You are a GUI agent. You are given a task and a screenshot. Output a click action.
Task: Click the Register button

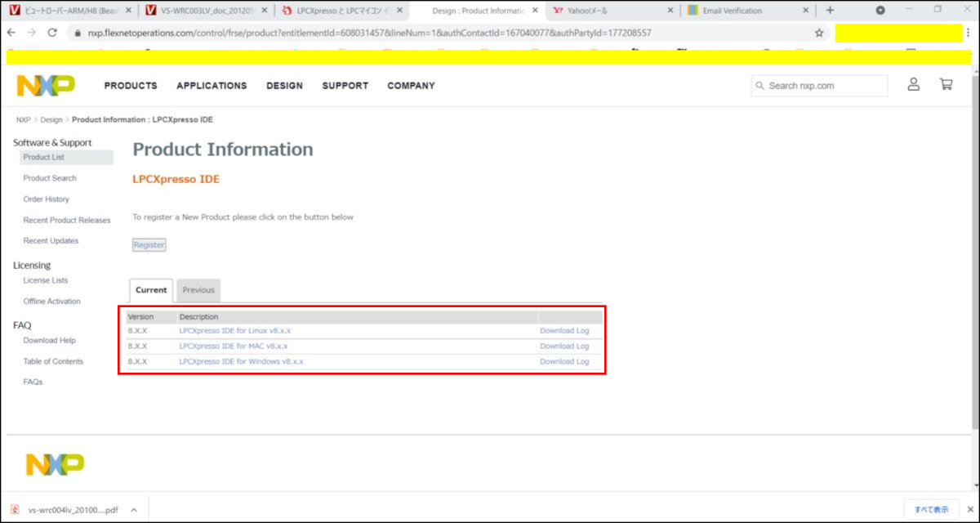(149, 245)
